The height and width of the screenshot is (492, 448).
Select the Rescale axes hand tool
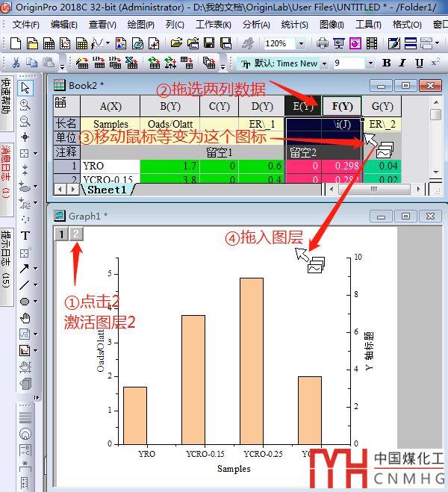[25, 367]
